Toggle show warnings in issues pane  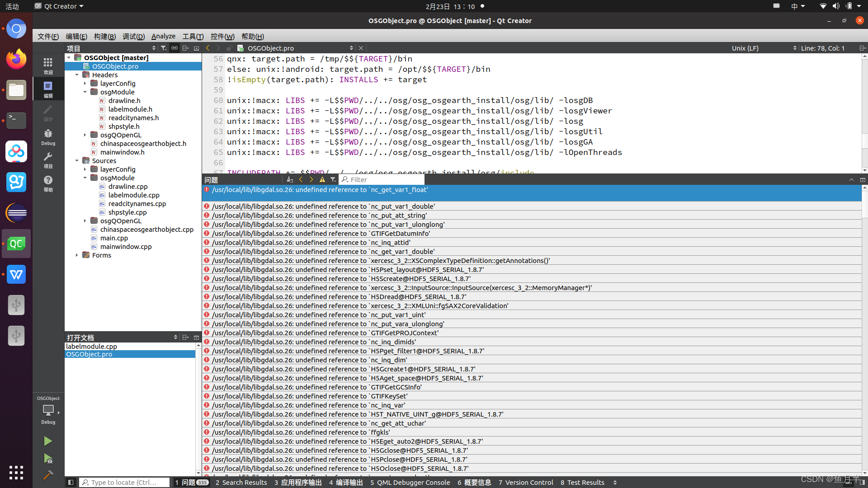pyautogui.click(x=322, y=180)
